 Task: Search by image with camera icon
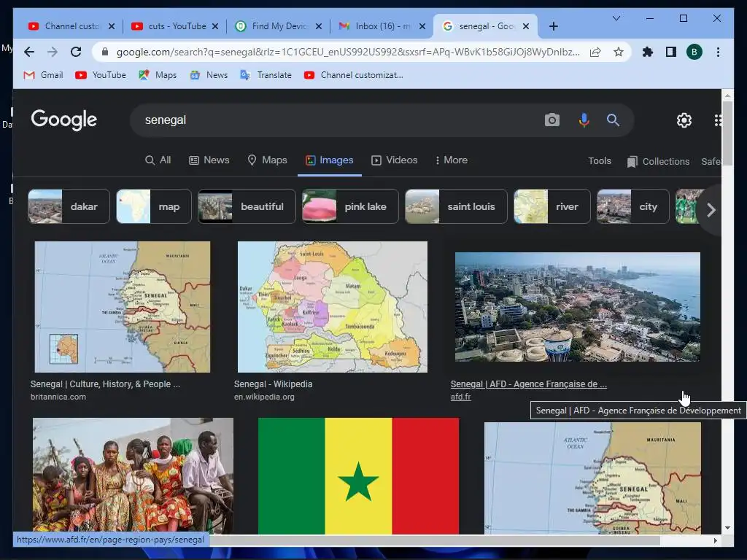[x=551, y=120]
